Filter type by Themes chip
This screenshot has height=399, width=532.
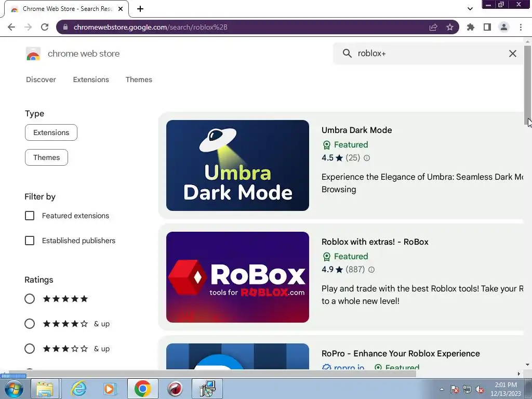(46, 157)
